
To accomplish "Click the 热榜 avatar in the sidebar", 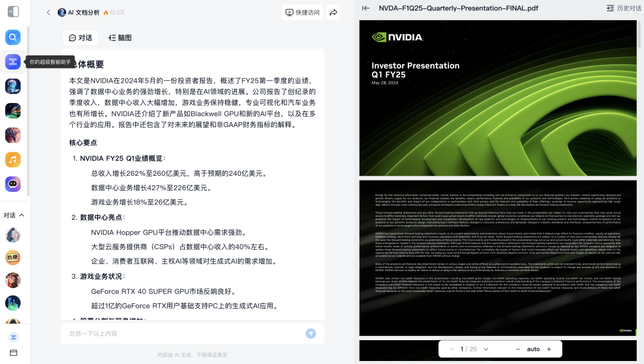I will point(13,257).
